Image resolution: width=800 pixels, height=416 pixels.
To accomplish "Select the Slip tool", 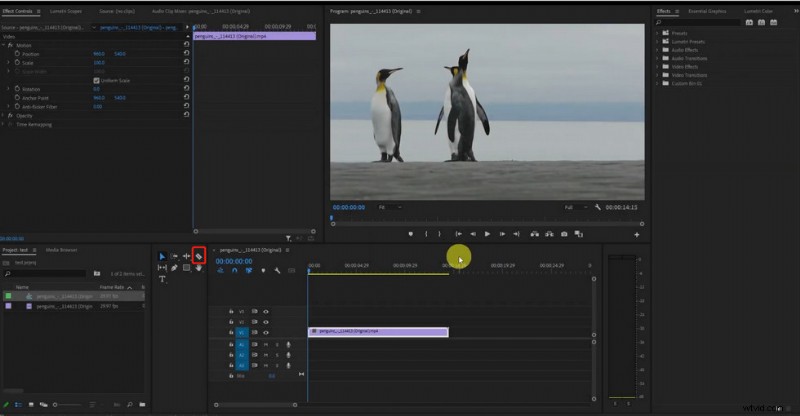I will 162,267.
